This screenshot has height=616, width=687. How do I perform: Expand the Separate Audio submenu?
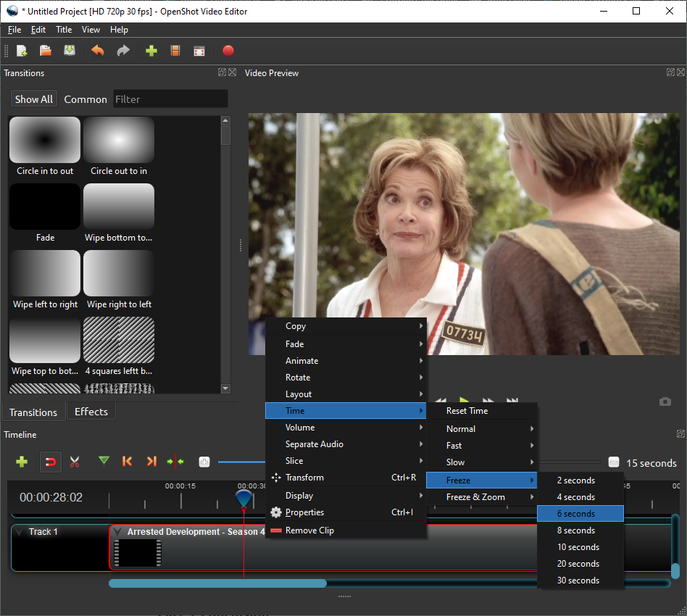click(346, 444)
